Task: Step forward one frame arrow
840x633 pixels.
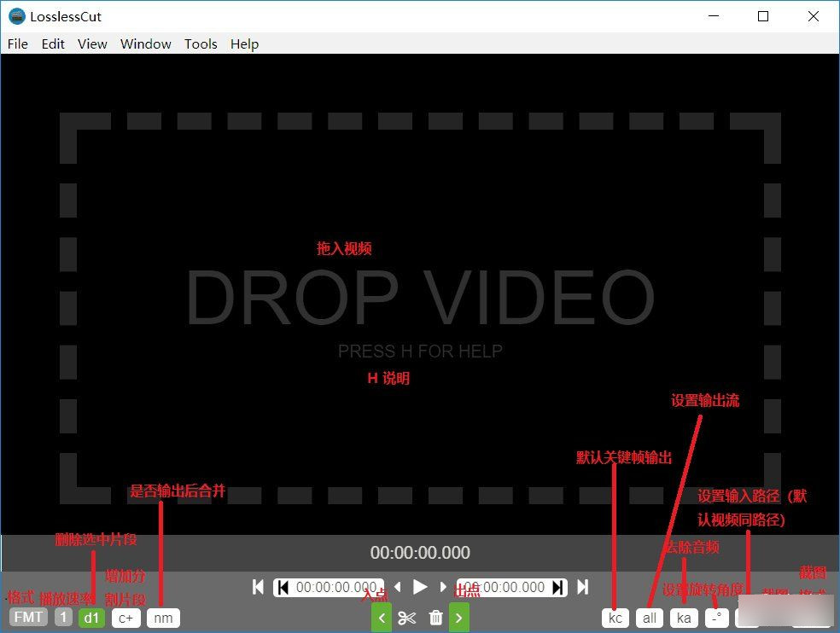Action: point(442,587)
